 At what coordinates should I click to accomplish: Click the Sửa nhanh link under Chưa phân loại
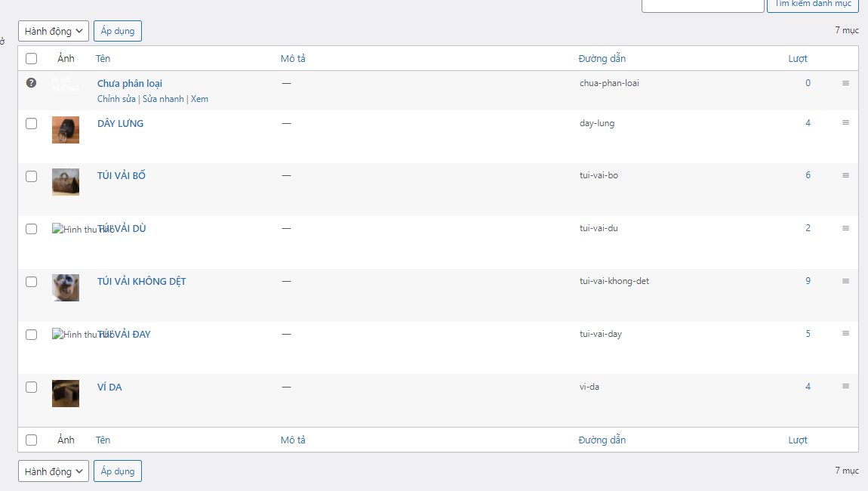[x=162, y=99]
